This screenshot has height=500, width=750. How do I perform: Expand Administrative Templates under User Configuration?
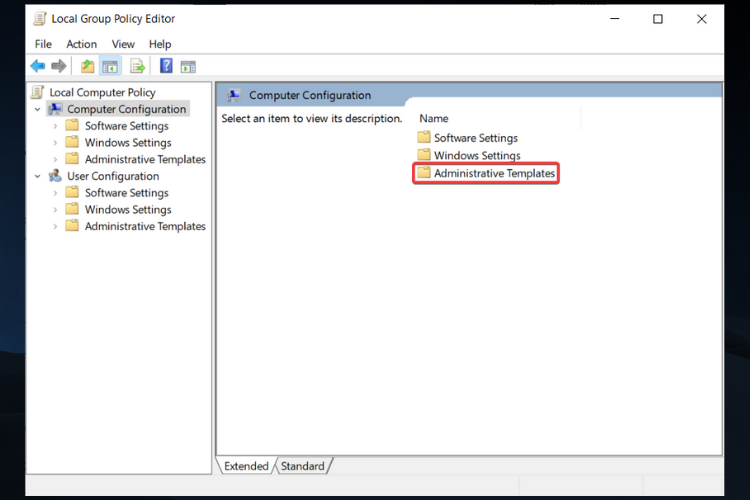click(55, 227)
